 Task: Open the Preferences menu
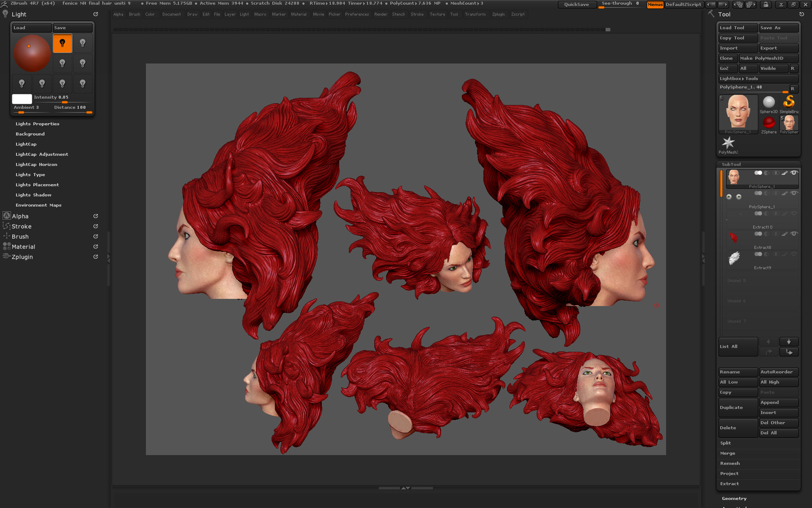point(357,14)
